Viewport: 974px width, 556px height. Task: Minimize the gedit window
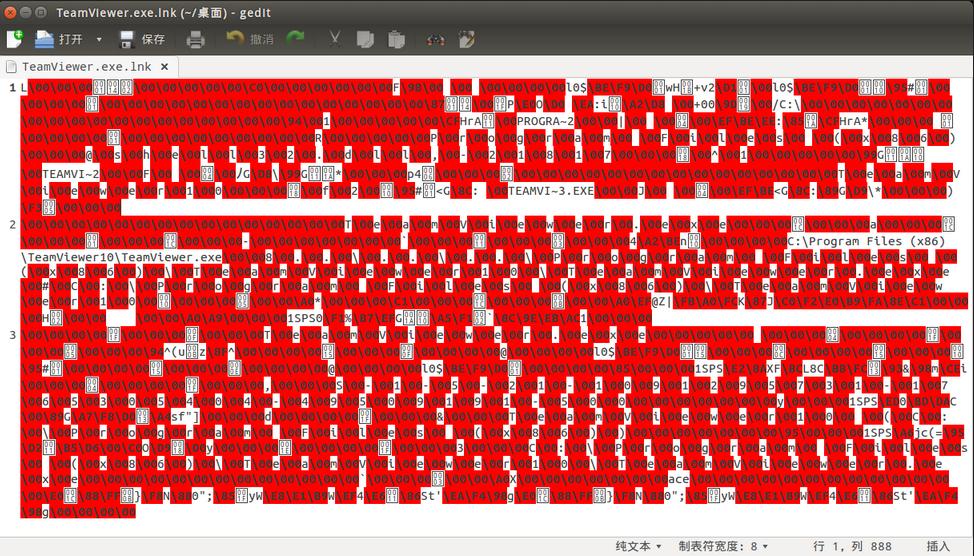[25, 12]
